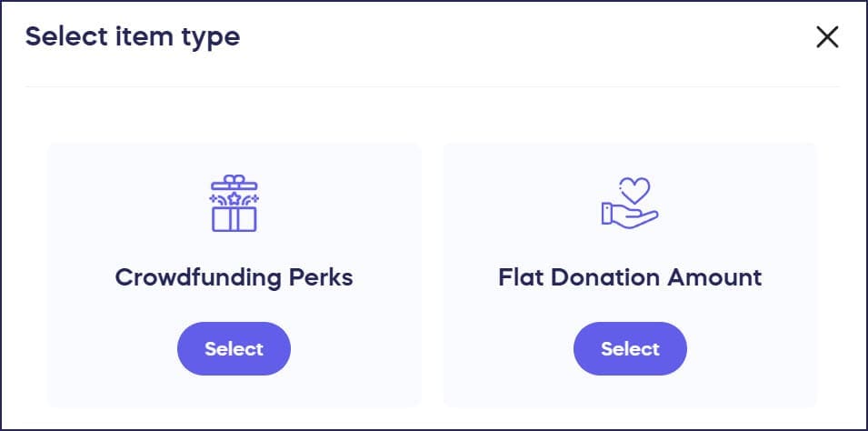Choose the Flat Donation Amount item type
The image size is (868, 431).
click(630, 349)
